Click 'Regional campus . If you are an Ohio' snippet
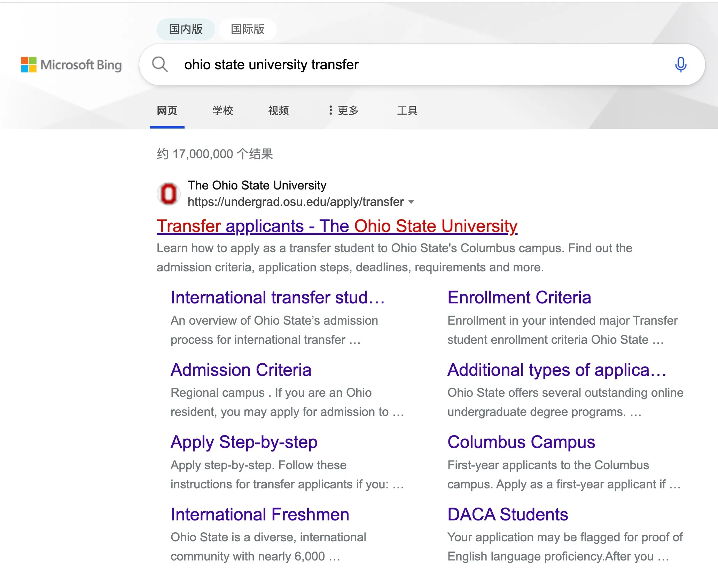718x588 pixels. 287,402
